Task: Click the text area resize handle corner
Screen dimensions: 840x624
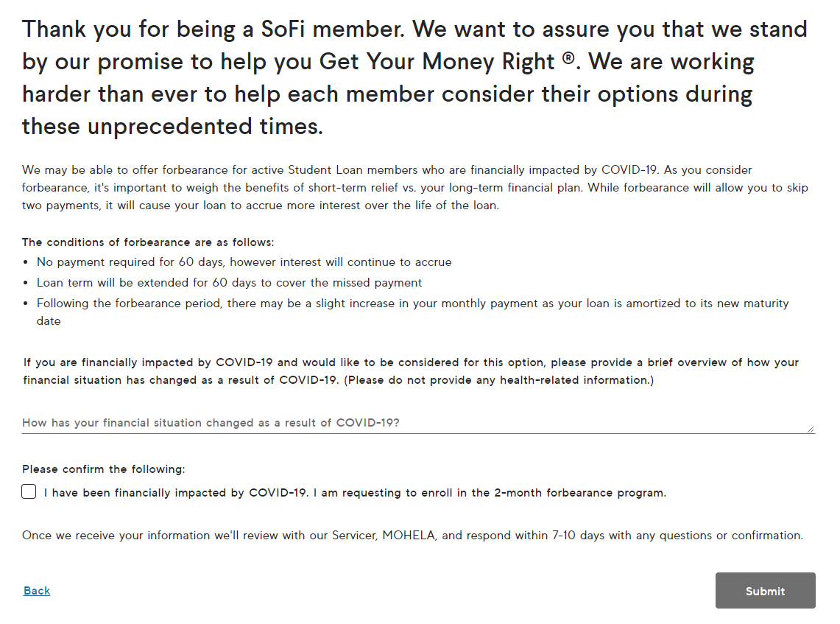Action: (x=811, y=430)
